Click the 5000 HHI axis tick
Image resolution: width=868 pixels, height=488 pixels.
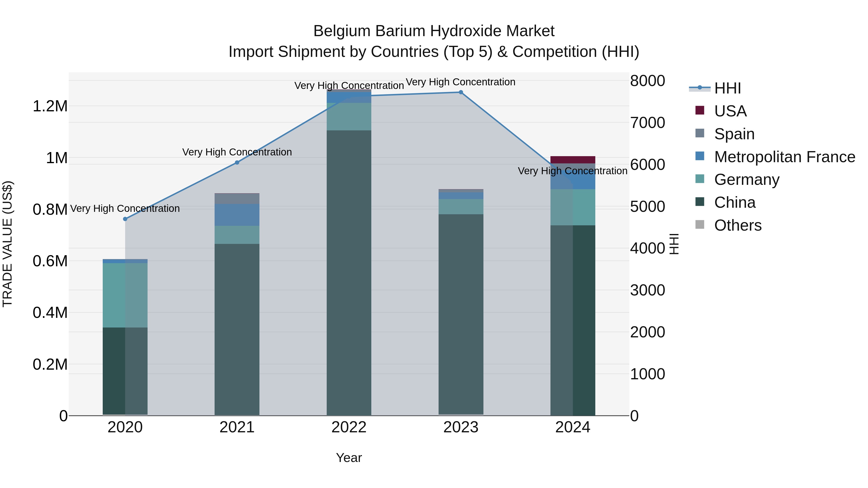pos(648,207)
